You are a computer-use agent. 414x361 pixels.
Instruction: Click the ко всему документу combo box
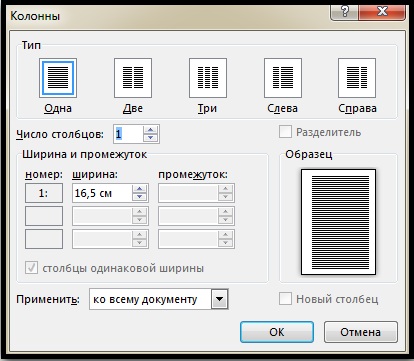(x=159, y=299)
